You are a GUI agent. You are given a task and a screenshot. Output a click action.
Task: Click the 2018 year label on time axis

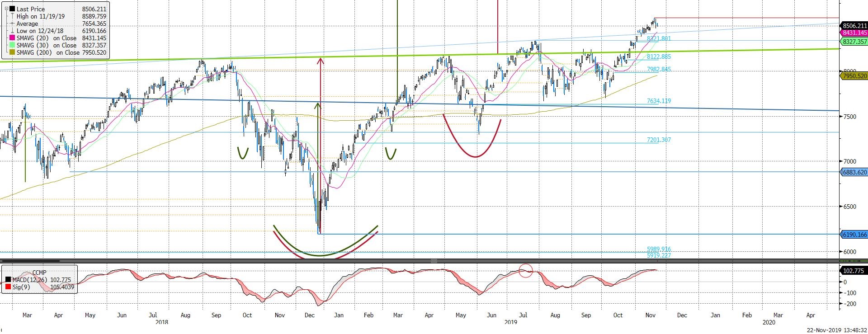click(x=161, y=322)
